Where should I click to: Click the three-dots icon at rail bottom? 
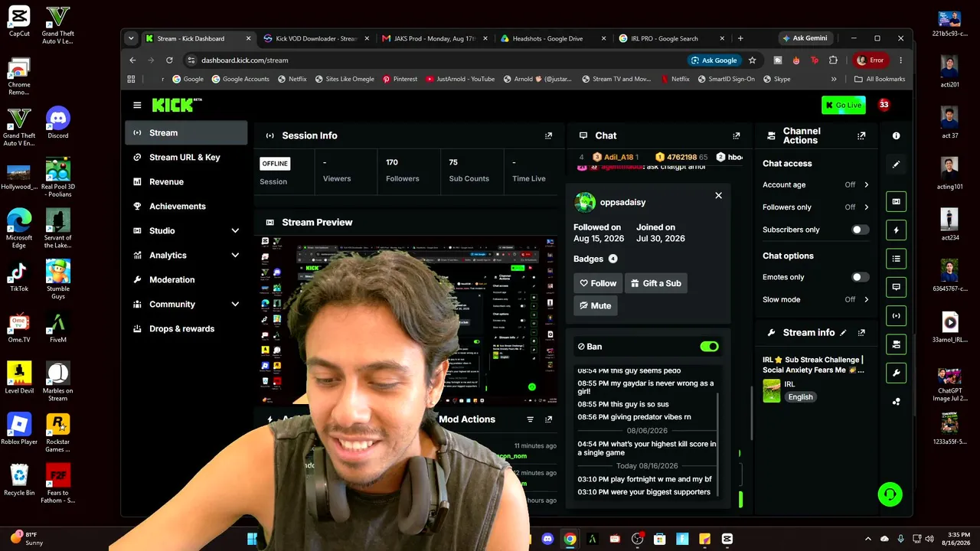tap(896, 402)
